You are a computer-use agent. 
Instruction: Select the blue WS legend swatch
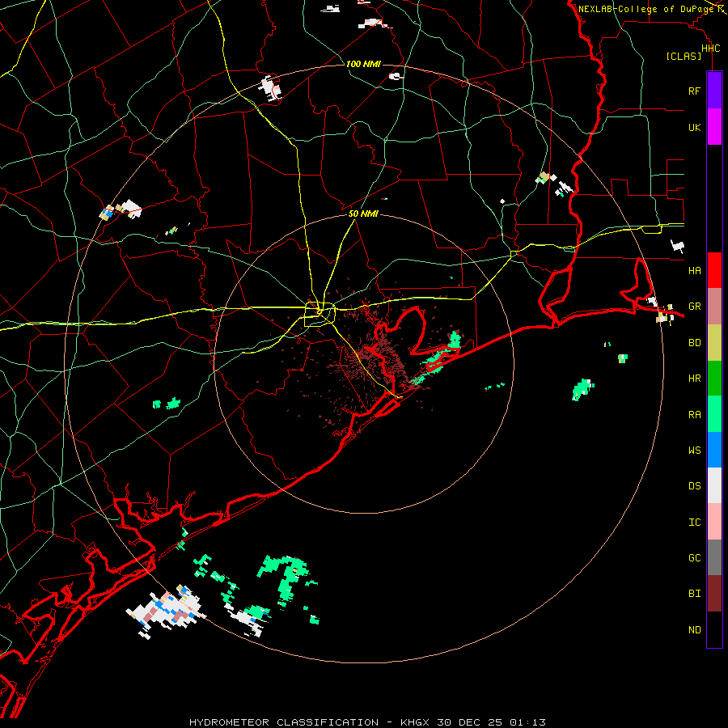coord(714,450)
